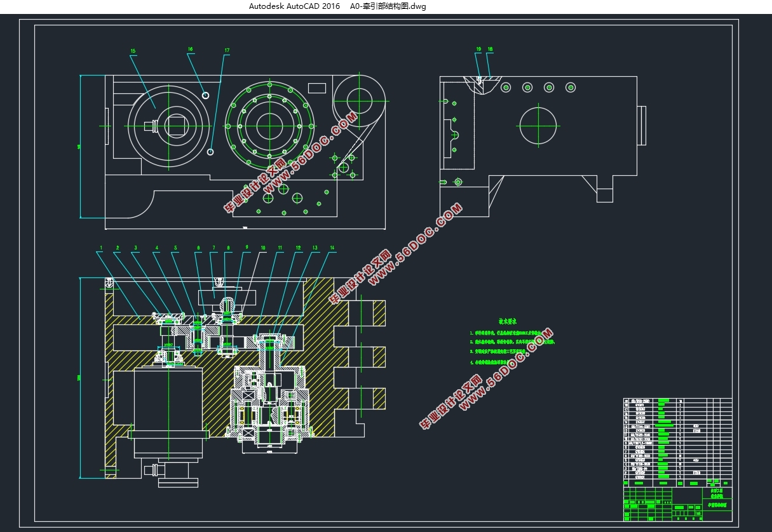Pick balloon label 9 above section view

pyautogui.click(x=247, y=248)
